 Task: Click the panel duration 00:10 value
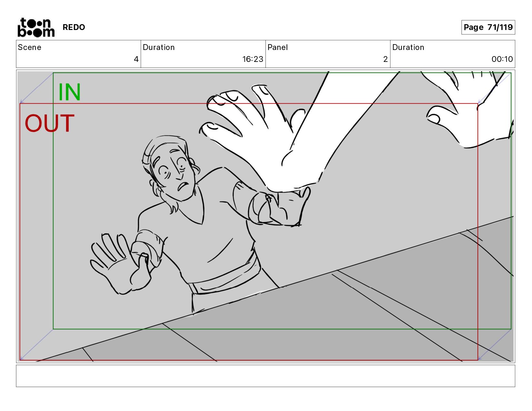point(502,59)
